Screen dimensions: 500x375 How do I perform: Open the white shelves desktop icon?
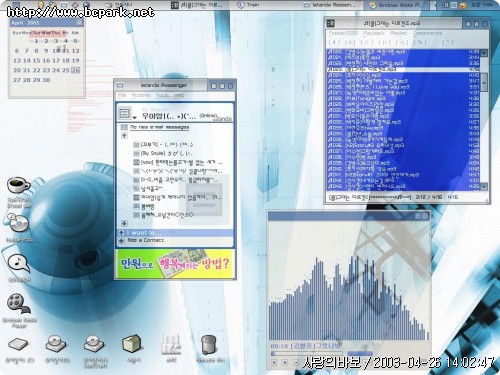pos(171,344)
